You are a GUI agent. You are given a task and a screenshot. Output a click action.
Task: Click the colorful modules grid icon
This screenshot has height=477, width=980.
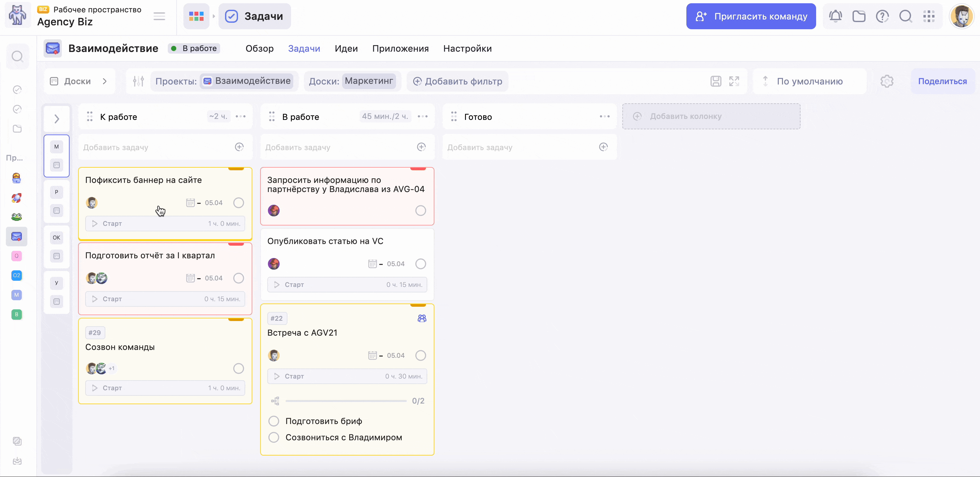(x=196, y=16)
